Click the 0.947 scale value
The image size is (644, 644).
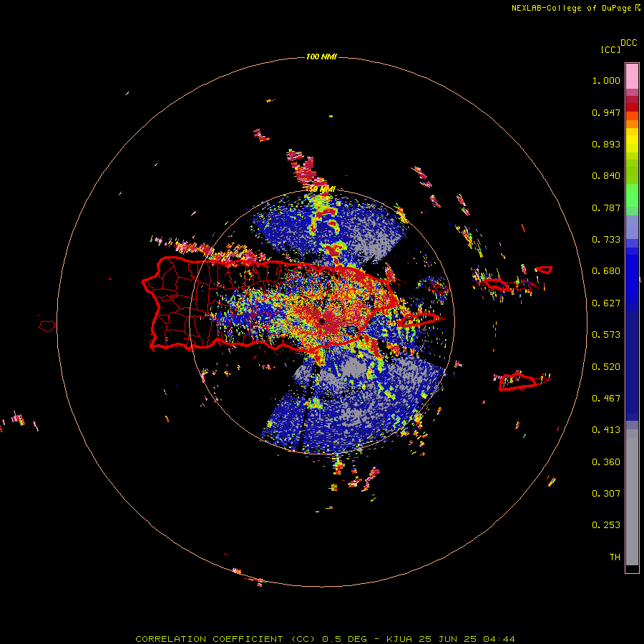[606, 112]
